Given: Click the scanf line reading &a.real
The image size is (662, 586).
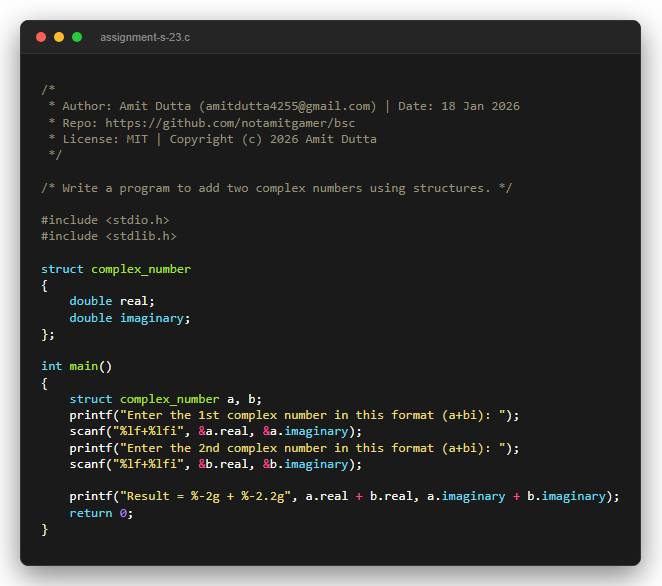Looking at the screenshot, I should 216,431.
